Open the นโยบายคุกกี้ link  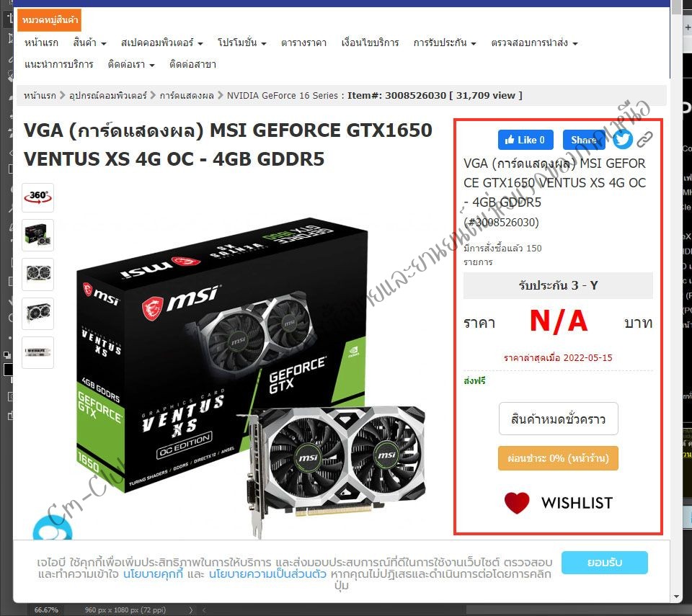(x=153, y=574)
